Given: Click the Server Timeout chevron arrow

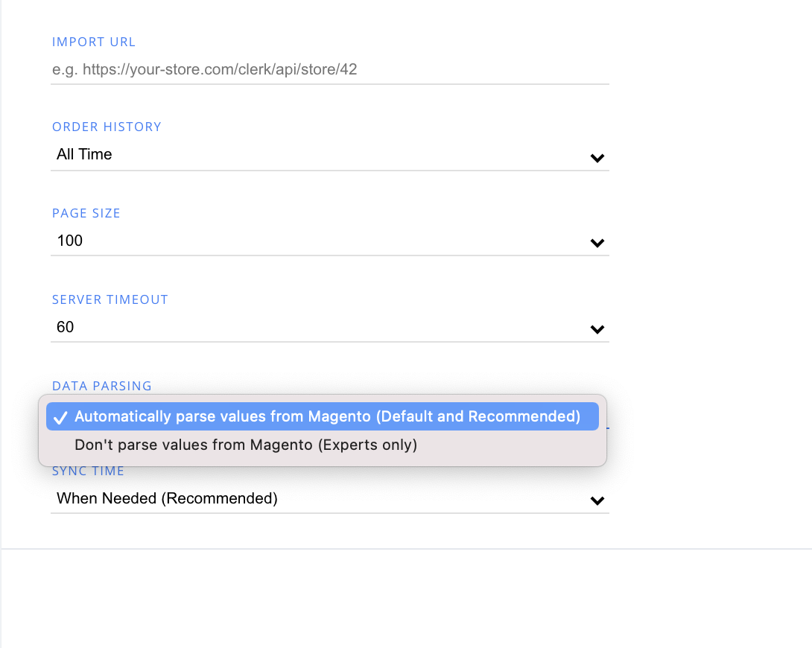Looking at the screenshot, I should pyautogui.click(x=597, y=329).
